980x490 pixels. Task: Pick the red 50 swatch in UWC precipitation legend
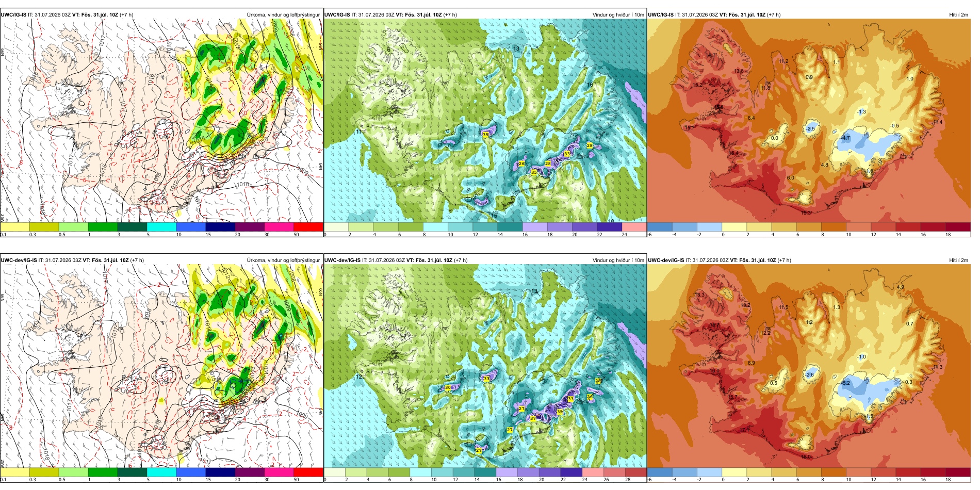pyautogui.click(x=308, y=227)
